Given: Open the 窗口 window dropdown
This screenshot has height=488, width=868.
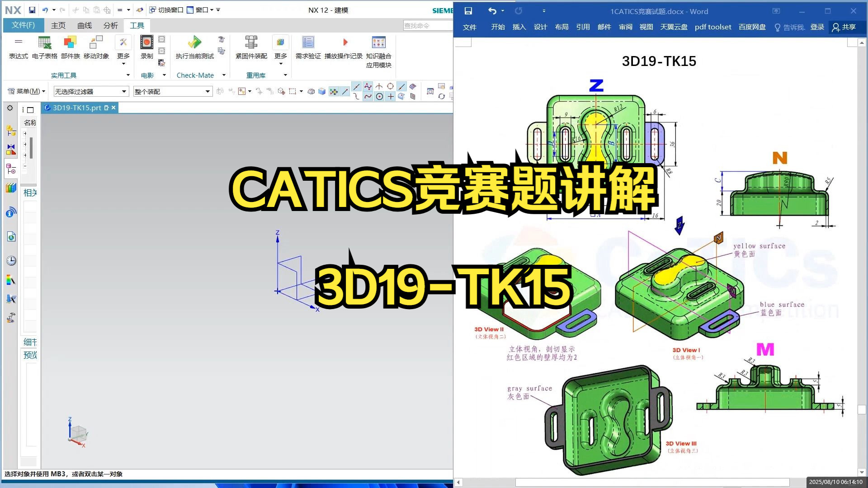Looking at the screenshot, I should tap(200, 10).
